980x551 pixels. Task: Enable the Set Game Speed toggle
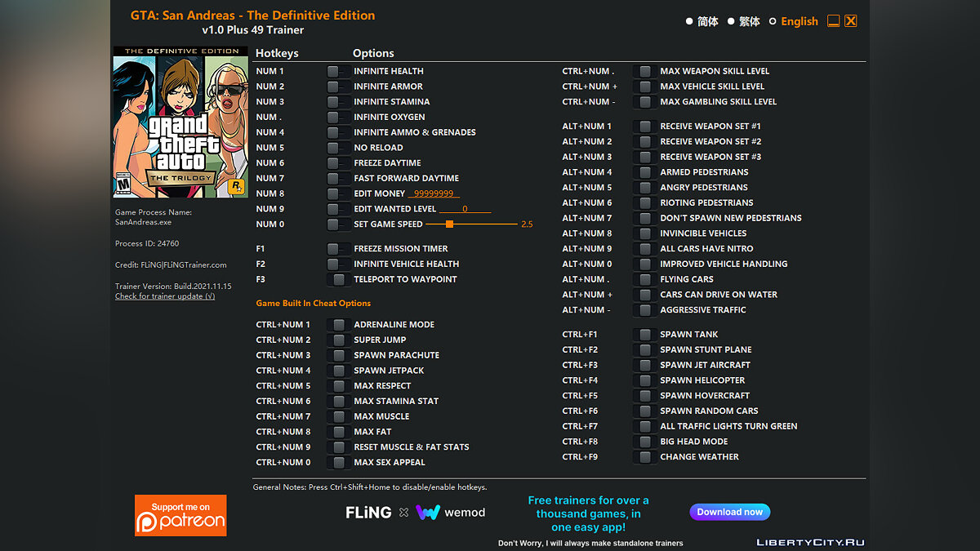[338, 224]
